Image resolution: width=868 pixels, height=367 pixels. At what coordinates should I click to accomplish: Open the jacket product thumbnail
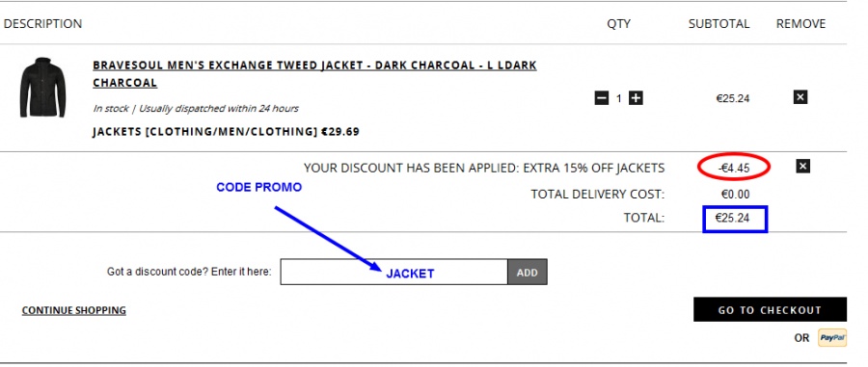[42, 87]
